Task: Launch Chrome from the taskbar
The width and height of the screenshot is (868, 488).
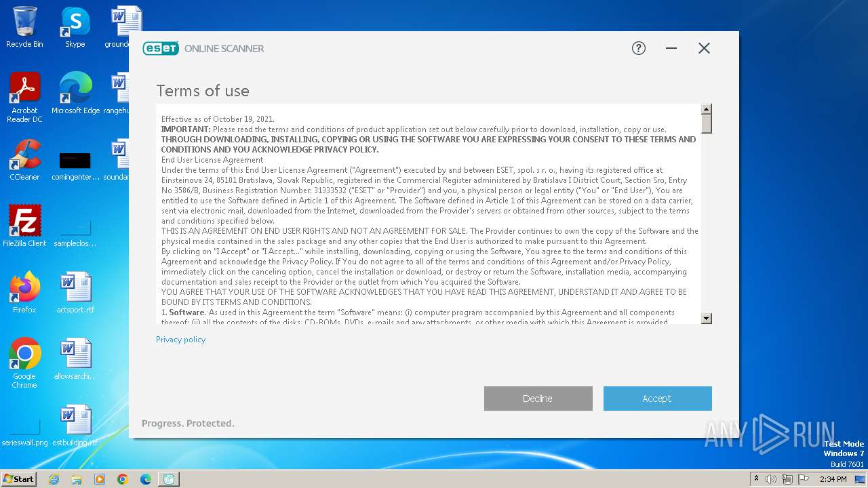Action: pyautogui.click(x=123, y=479)
